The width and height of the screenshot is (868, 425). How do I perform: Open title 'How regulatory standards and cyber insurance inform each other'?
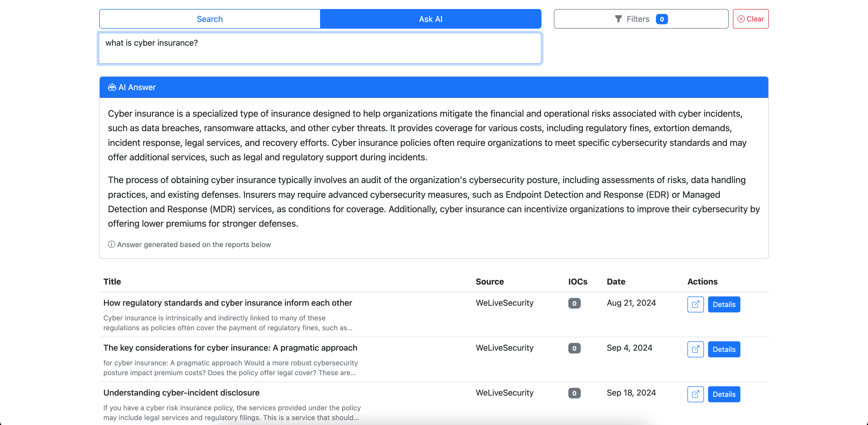(x=227, y=303)
